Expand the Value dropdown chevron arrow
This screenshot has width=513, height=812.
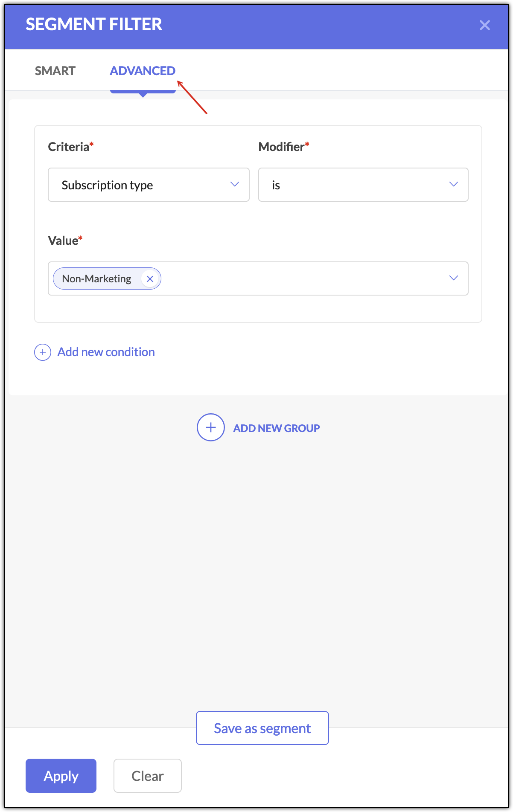[x=454, y=278]
